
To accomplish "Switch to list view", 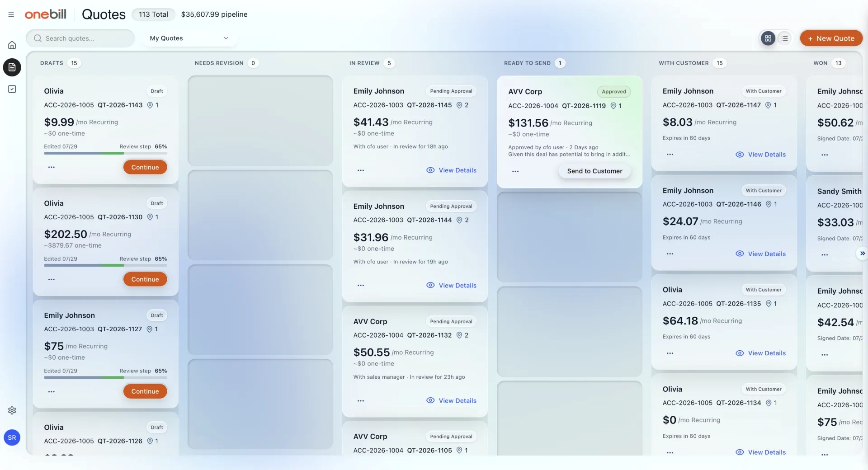I will 785,38.
